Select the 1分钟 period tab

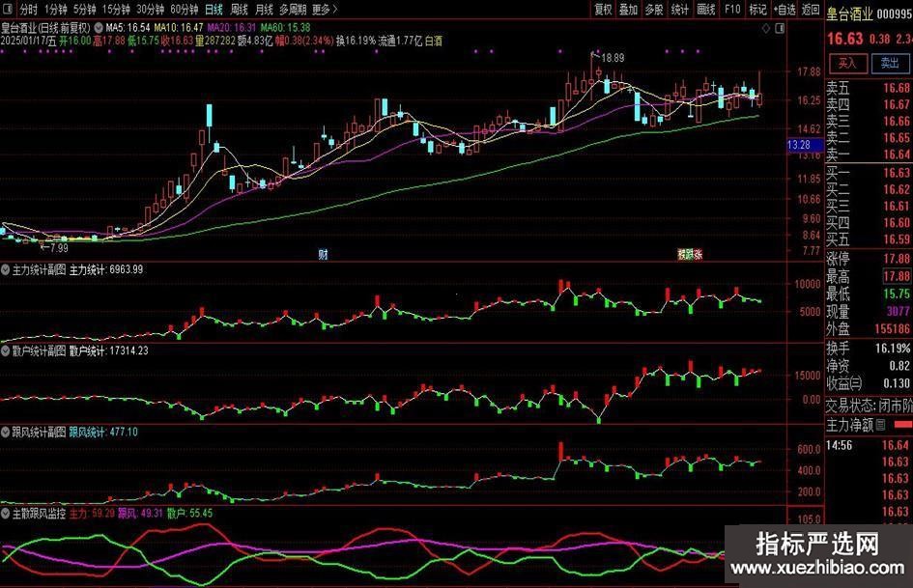click(55, 10)
